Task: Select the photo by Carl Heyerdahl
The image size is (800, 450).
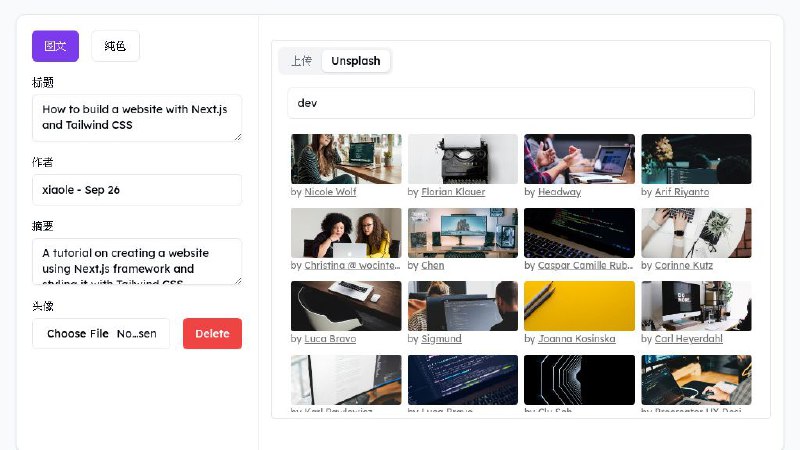Action: pos(696,306)
